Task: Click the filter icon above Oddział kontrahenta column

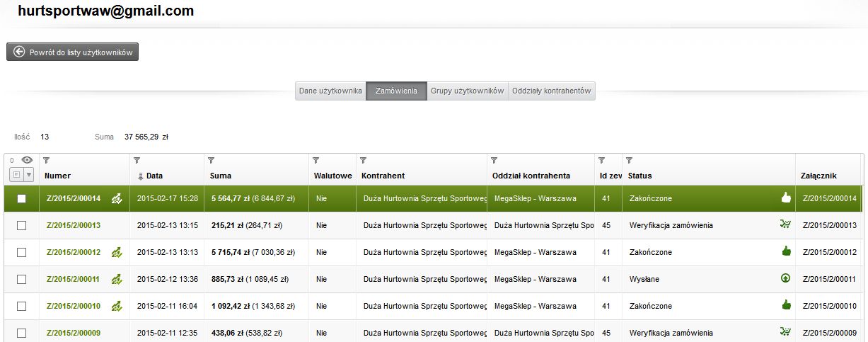Action: pos(494,161)
